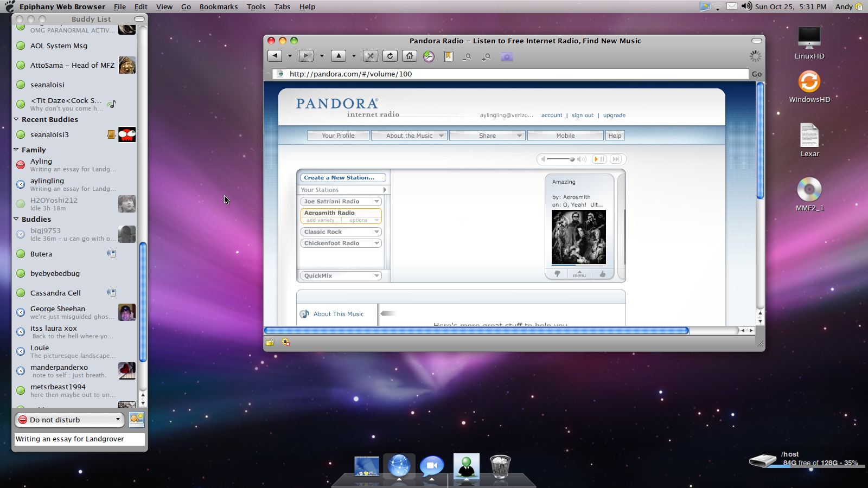Open the Bookmarks menu

219,7
